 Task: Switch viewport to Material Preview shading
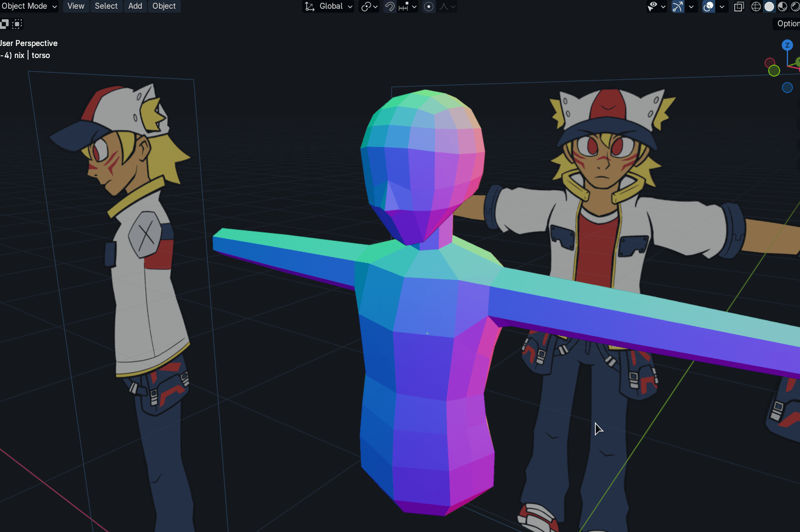(x=782, y=7)
